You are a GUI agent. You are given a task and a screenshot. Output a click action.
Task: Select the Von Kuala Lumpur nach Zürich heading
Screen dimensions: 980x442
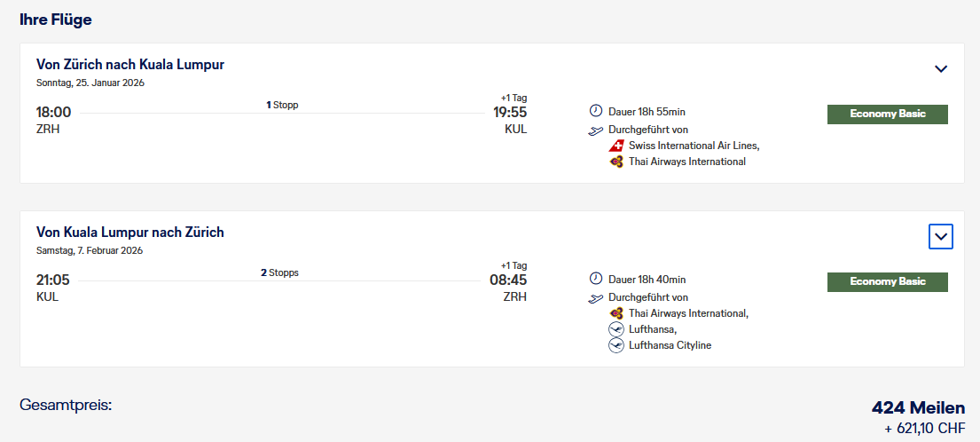click(130, 233)
